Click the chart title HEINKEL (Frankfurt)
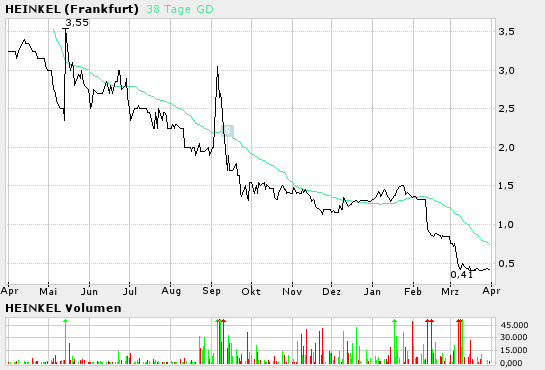The width and height of the screenshot is (545, 370). click(72, 9)
